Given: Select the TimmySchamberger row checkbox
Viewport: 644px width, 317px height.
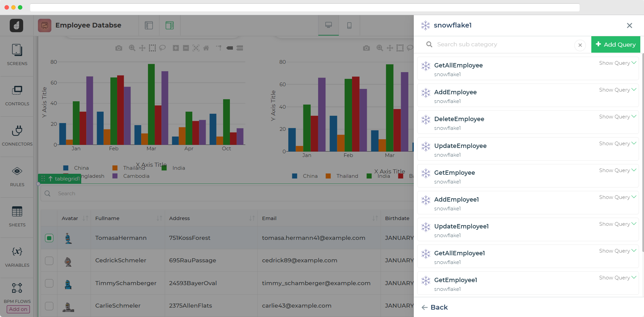Looking at the screenshot, I should tap(49, 283).
